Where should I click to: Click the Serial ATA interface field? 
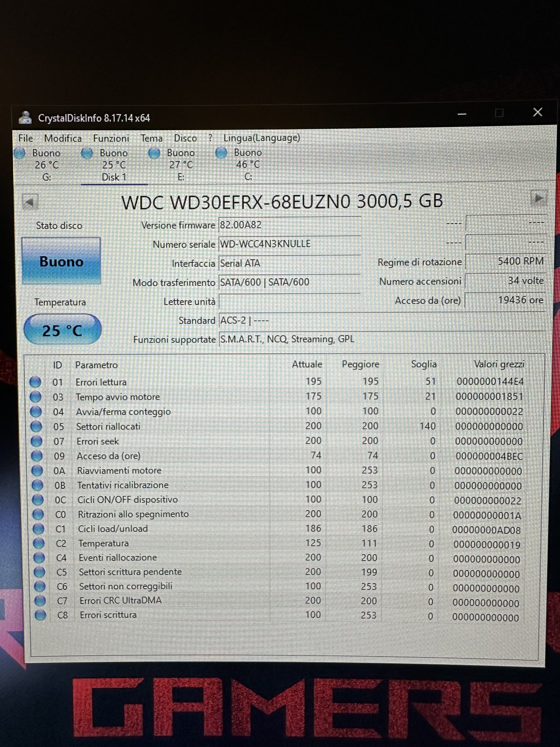(x=289, y=263)
